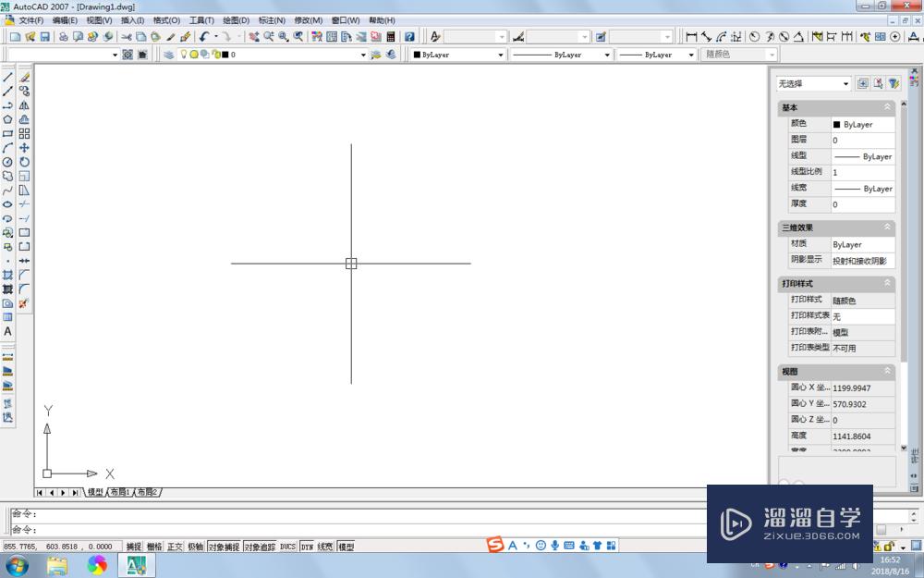Image resolution: width=924 pixels, height=578 pixels.
Task: Click the Help question-mark icon
Action: coord(407,37)
